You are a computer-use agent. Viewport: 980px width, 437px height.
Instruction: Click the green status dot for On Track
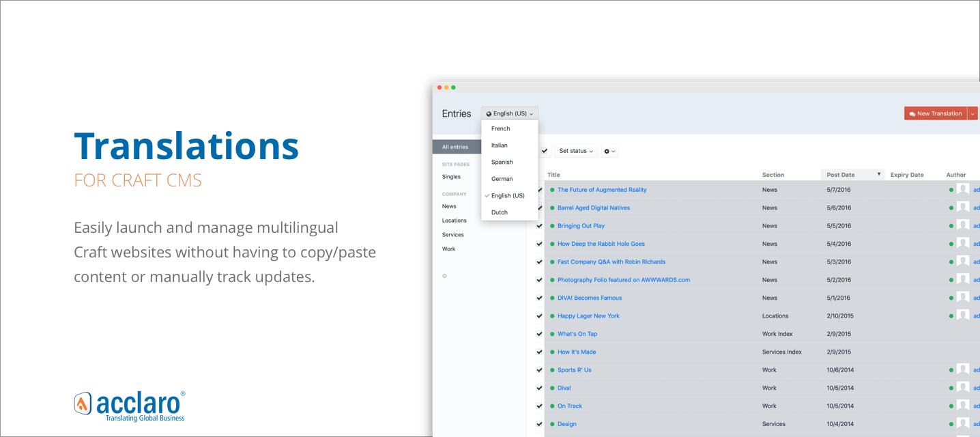tap(552, 406)
